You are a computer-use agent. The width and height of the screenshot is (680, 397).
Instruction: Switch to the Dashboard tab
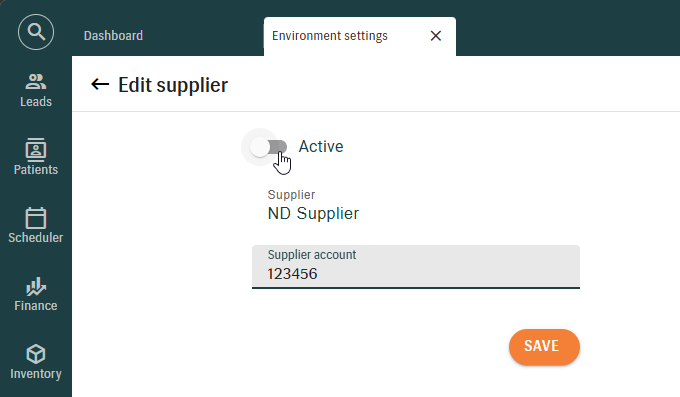(x=113, y=36)
